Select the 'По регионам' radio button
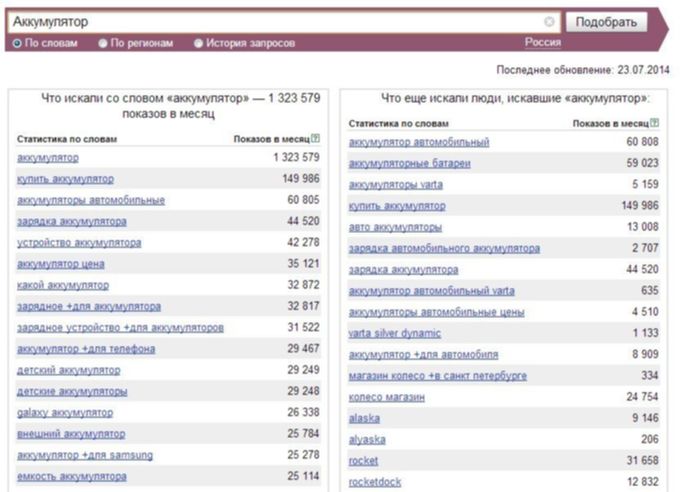Screen dimensions: 688x492 pyautogui.click(x=103, y=43)
